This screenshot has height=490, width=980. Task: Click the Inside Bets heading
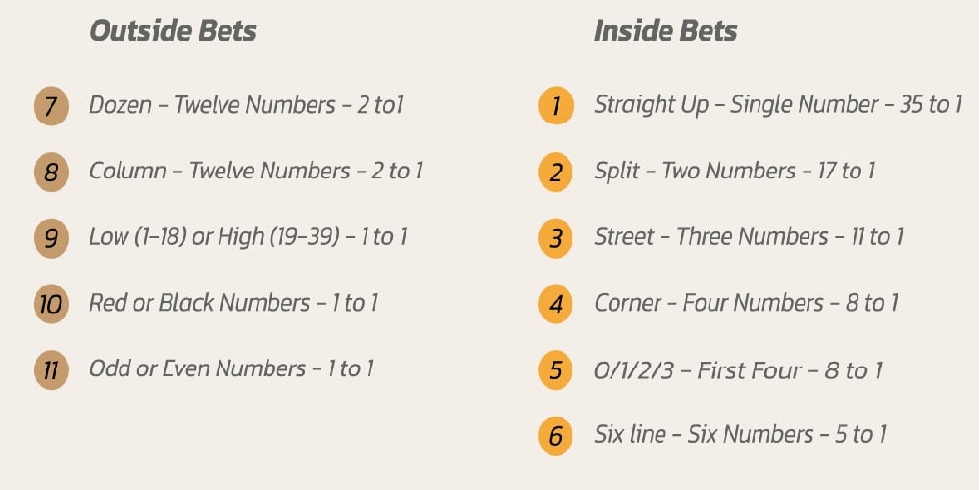(x=665, y=30)
